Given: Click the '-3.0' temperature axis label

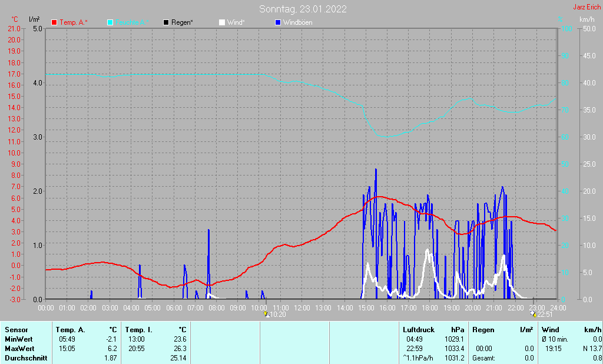Looking at the screenshot, I should (x=14, y=299).
